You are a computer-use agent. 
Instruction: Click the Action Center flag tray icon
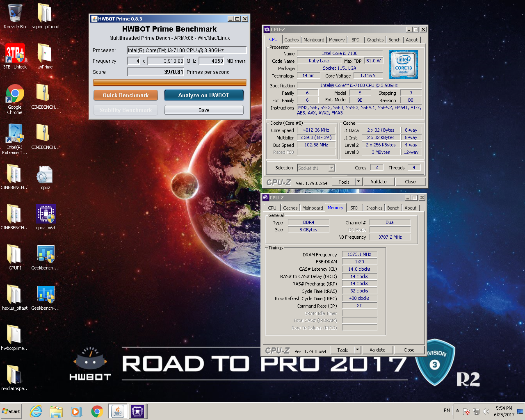coord(466,411)
